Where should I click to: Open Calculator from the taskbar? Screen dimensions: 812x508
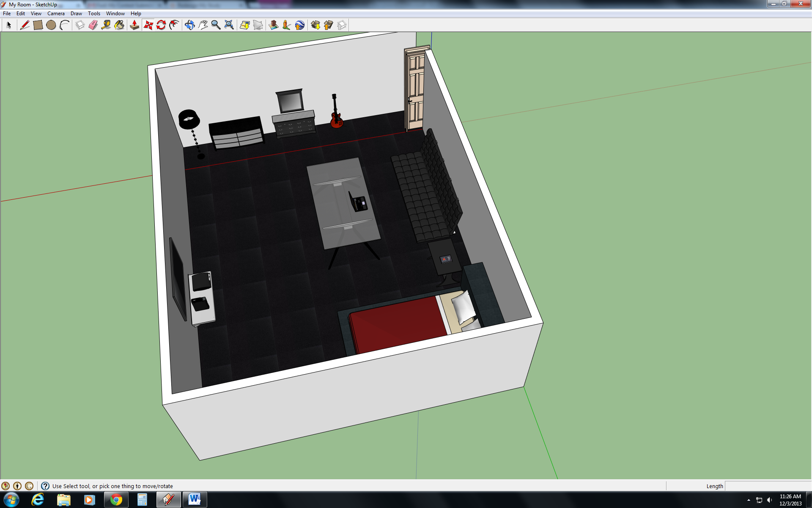click(x=142, y=500)
